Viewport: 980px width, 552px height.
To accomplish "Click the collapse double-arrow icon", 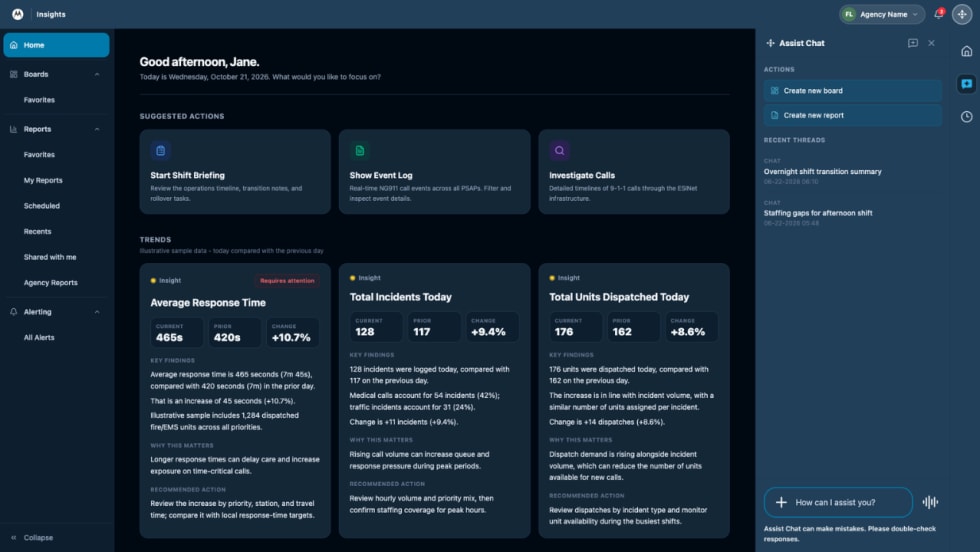I will (14, 538).
